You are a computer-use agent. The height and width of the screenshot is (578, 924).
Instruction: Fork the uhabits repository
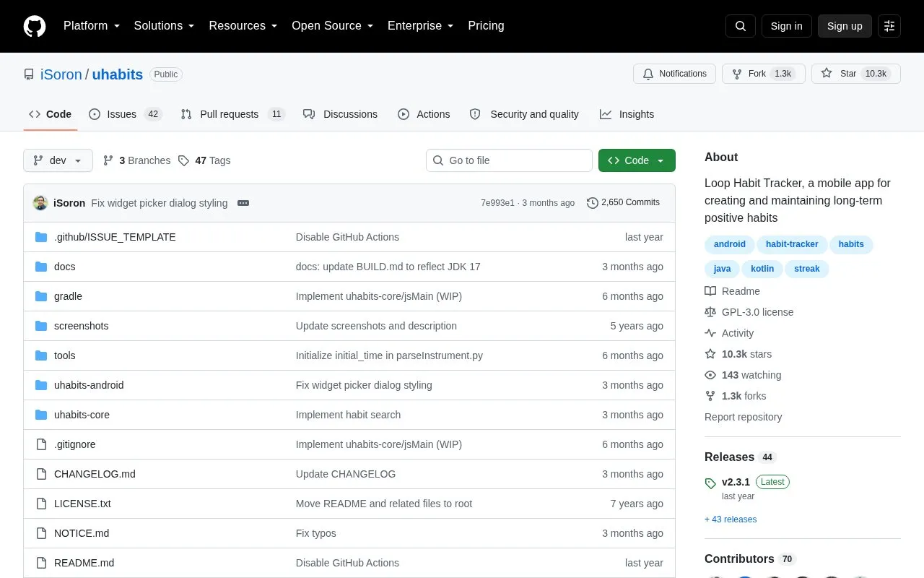pyautogui.click(x=763, y=74)
